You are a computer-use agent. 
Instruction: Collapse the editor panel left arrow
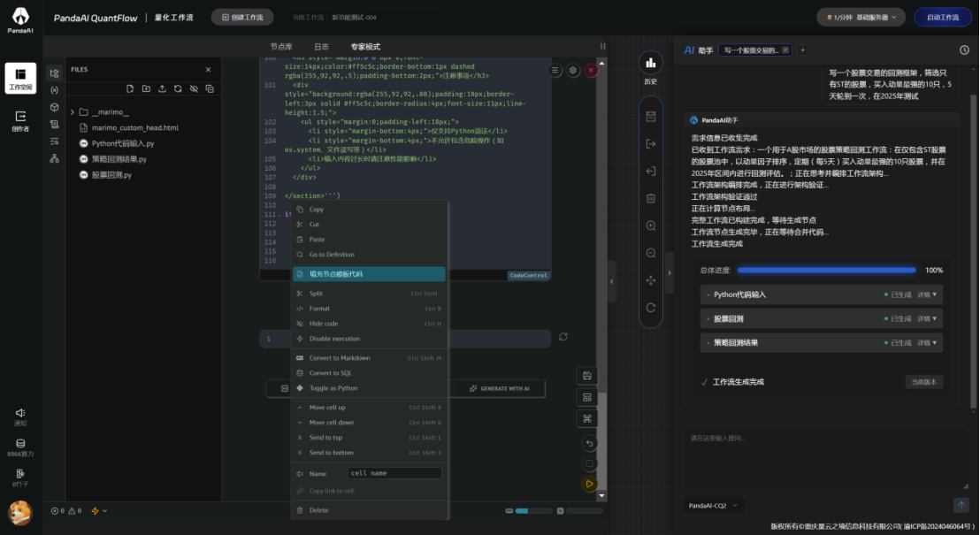coord(612,282)
